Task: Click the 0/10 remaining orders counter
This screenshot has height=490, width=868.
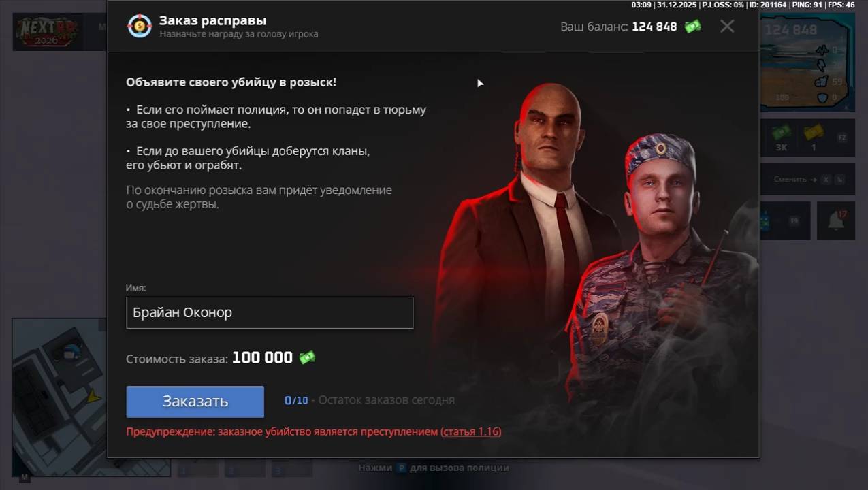Action: pyautogui.click(x=296, y=400)
